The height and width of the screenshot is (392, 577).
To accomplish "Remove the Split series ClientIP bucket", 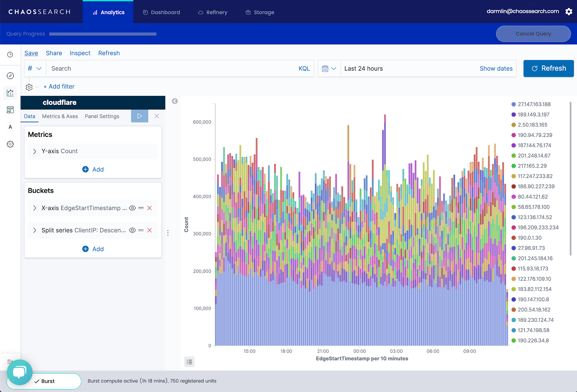I will point(149,230).
